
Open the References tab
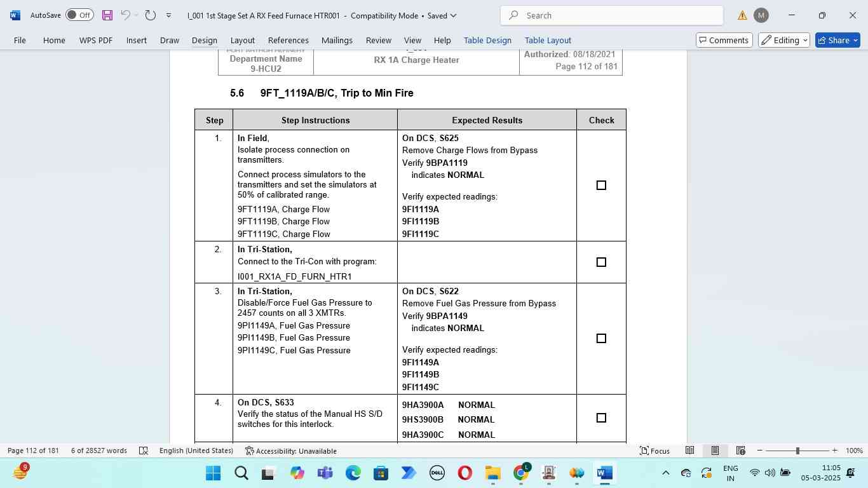click(x=288, y=40)
